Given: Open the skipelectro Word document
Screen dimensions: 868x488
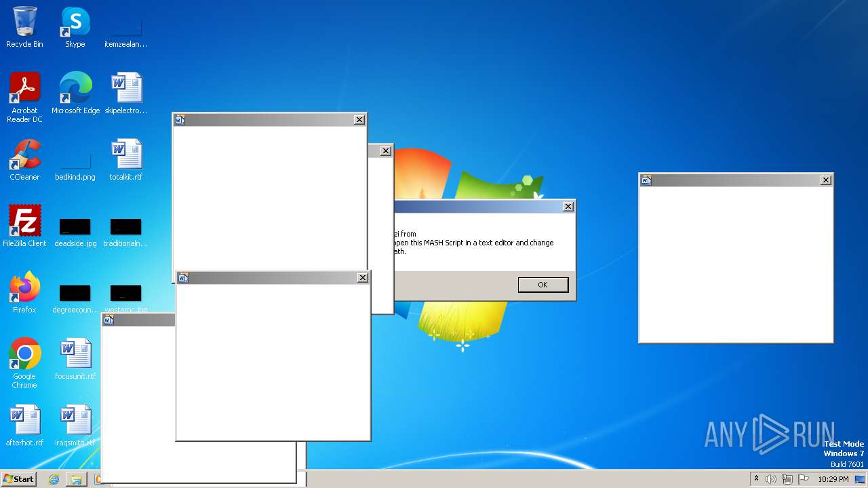Looking at the screenshot, I should coord(125,94).
